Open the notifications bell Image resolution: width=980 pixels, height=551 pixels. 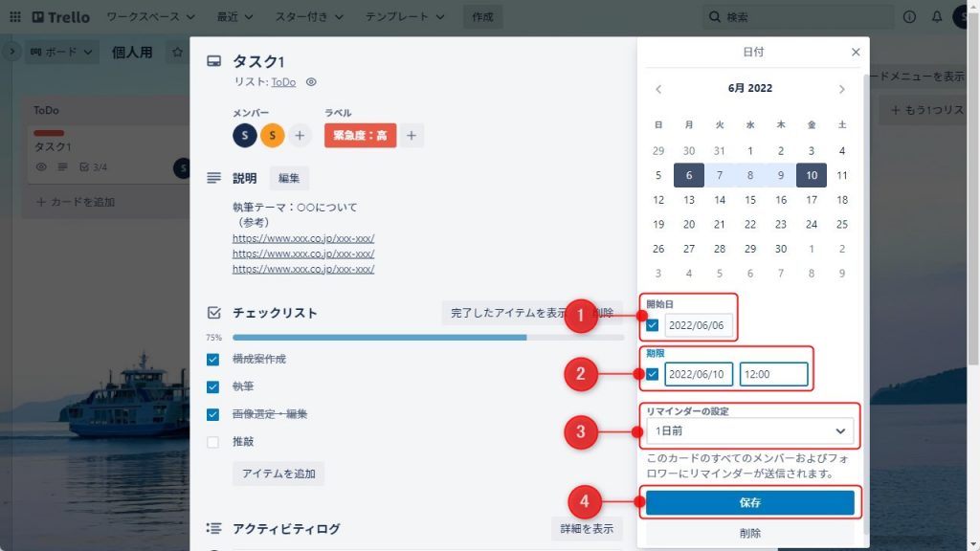tap(936, 17)
